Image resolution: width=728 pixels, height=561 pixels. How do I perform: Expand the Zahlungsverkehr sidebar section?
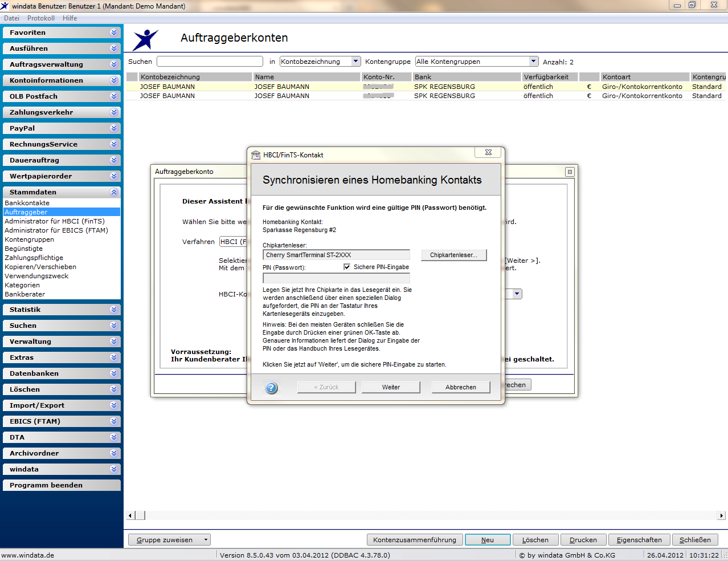point(62,112)
